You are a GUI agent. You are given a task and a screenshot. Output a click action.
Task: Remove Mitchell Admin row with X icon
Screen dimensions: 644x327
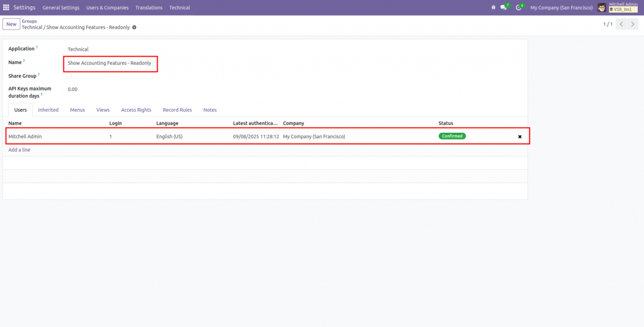(x=519, y=136)
